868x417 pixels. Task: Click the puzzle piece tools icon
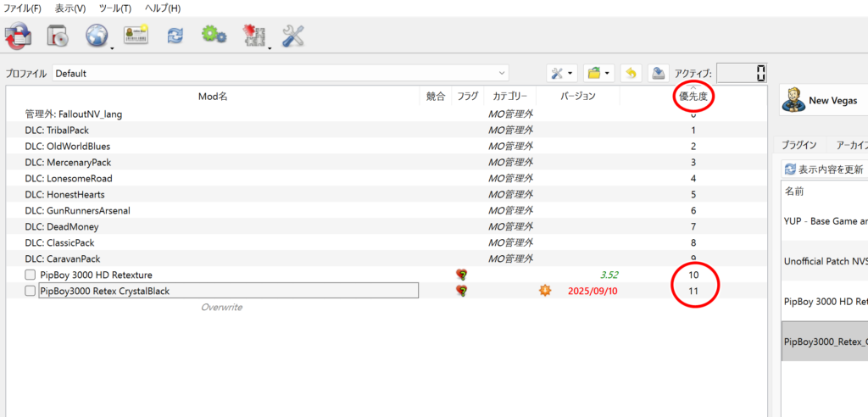[252, 36]
